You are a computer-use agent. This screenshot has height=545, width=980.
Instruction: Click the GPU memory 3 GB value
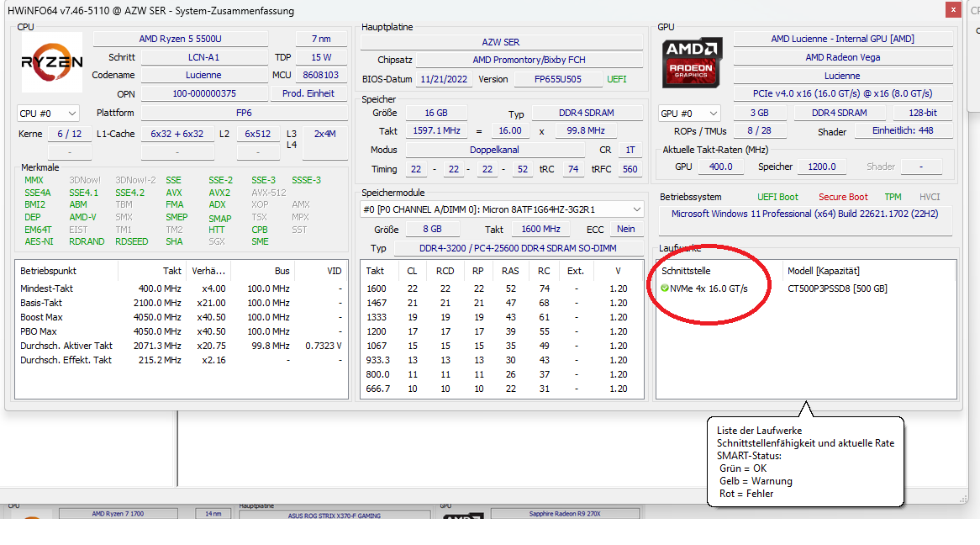pos(760,113)
